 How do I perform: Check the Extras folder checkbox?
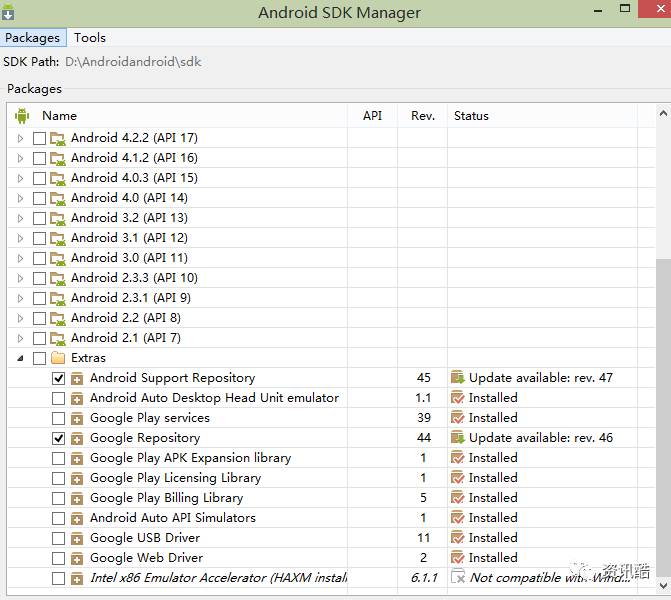[39, 358]
